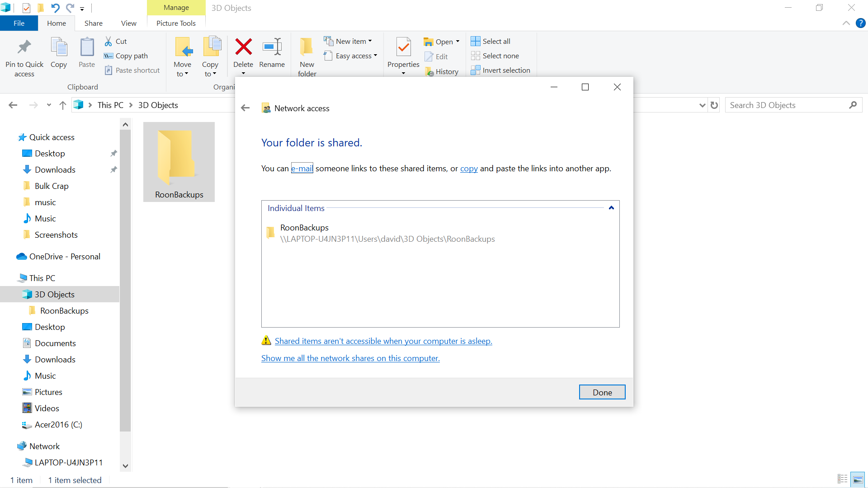Click the Rename icon in ribbon

tap(272, 47)
